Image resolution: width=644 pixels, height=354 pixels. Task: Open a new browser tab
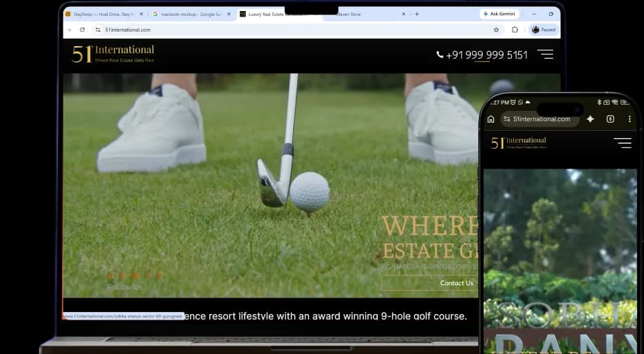tap(417, 14)
